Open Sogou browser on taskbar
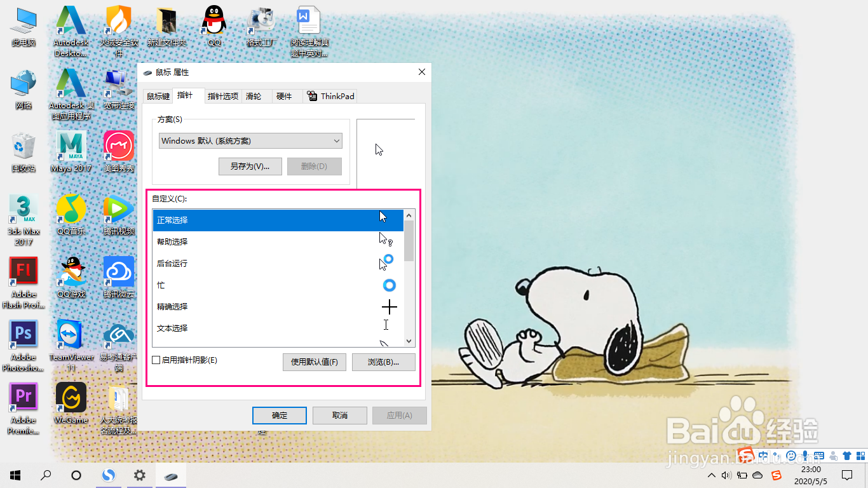This screenshot has width=868, height=488. (109, 475)
